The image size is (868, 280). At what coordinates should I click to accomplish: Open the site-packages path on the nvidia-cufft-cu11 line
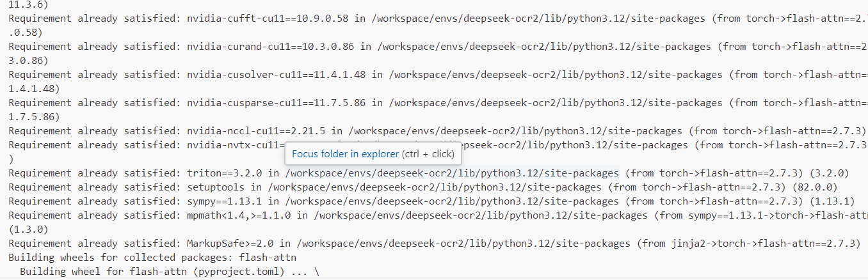(538, 19)
